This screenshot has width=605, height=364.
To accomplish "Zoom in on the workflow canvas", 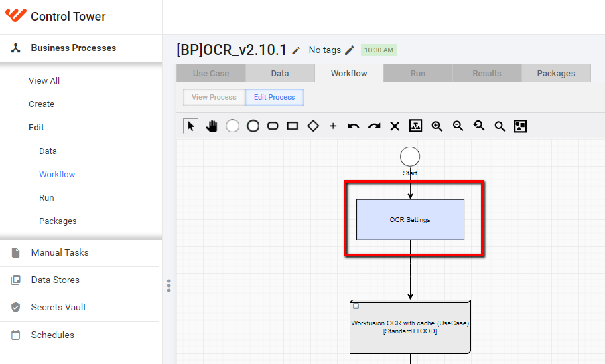I will (x=437, y=126).
